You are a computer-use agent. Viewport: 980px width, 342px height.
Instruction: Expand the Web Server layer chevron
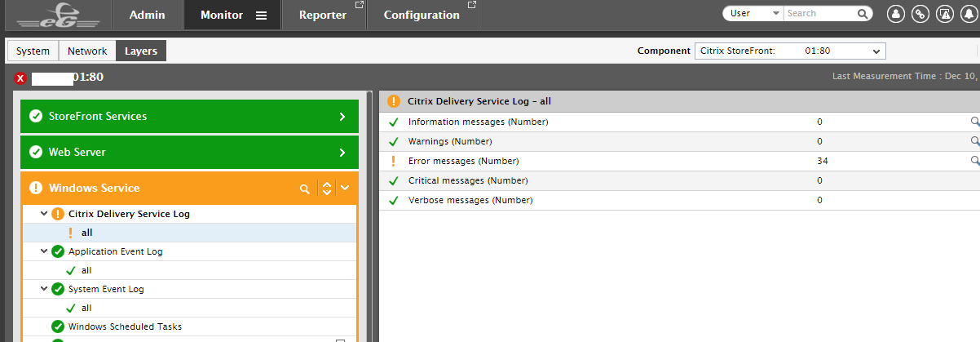[x=342, y=153]
